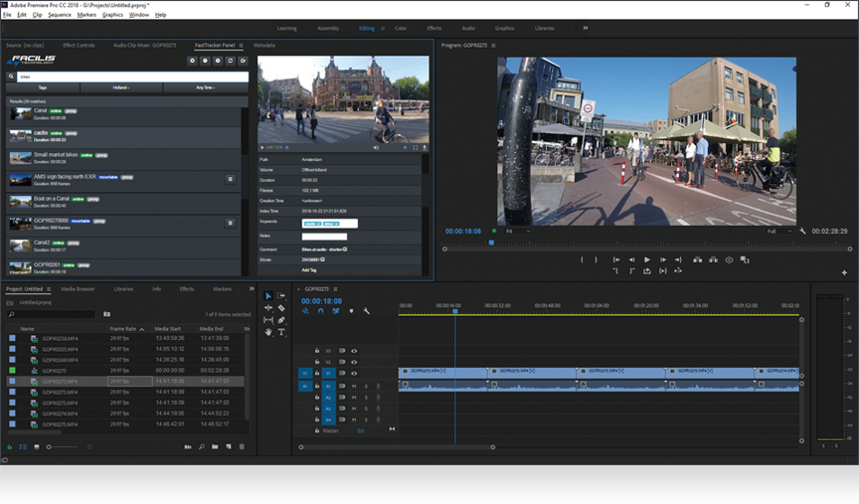Click Play in the Program monitor
This screenshot has width=859, height=504.
click(x=647, y=259)
